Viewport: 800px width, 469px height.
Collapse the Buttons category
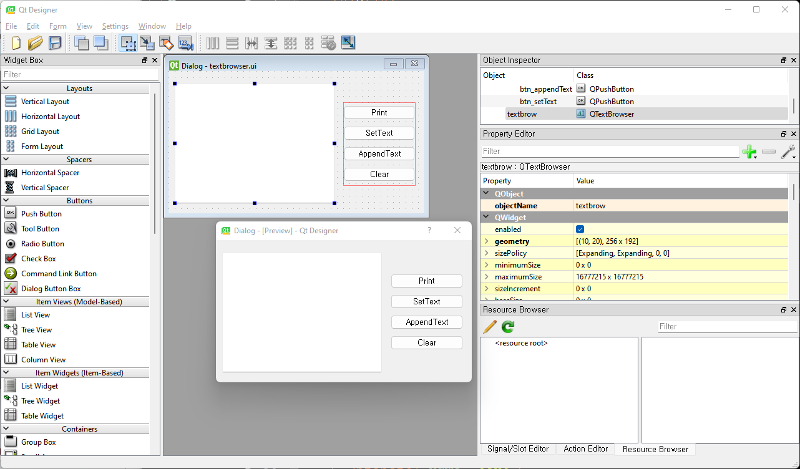[6, 200]
